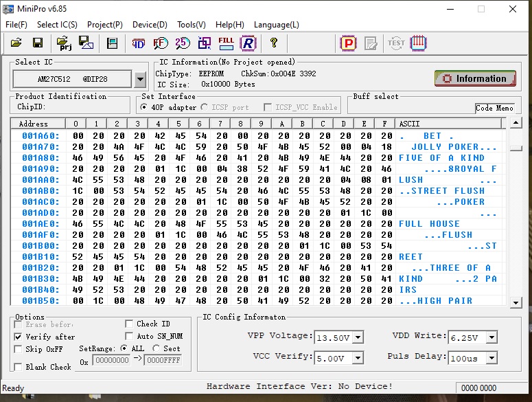Click status bar counter 0000 0000
Viewport: 532px width, 402px height.
coord(478,388)
